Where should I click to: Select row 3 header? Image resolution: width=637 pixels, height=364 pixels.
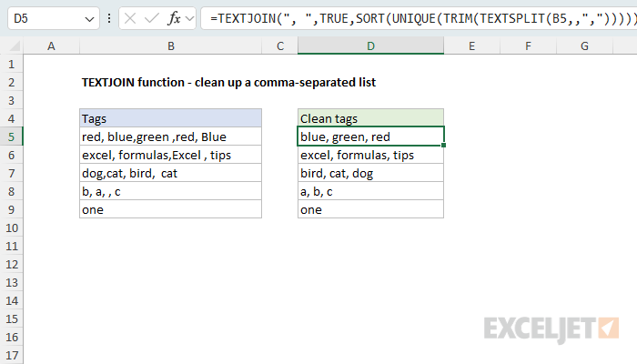11,100
